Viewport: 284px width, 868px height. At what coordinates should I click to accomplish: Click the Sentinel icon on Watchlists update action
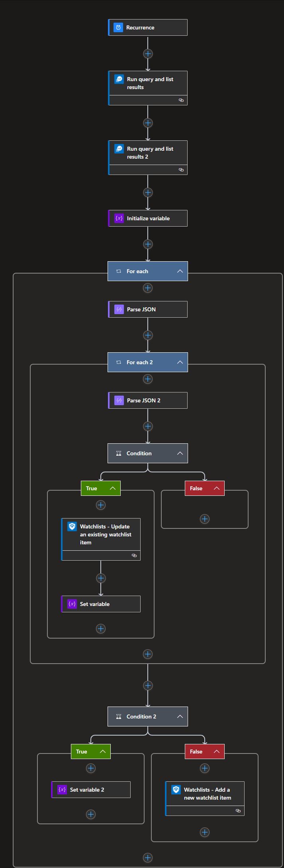point(72,526)
